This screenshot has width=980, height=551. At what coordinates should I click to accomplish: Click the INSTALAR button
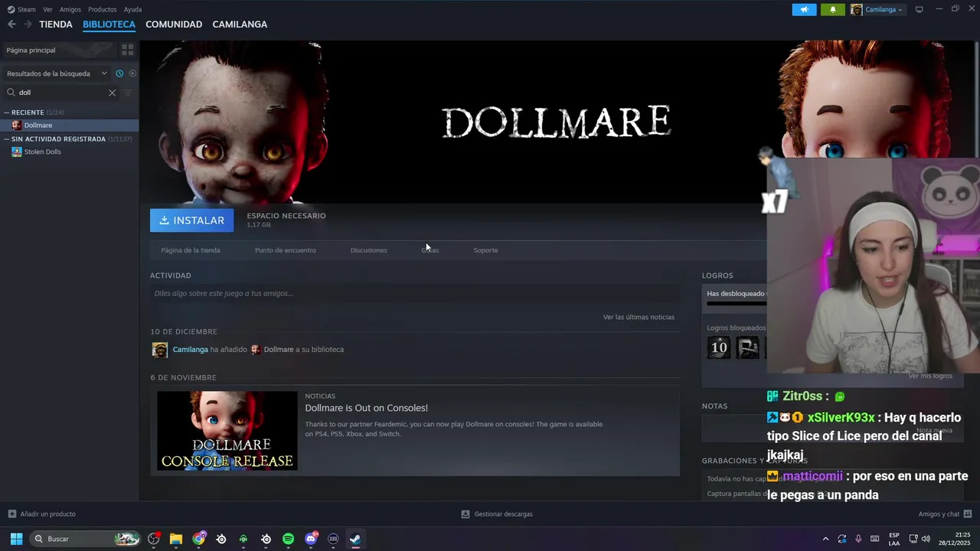(x=192, y=220)
